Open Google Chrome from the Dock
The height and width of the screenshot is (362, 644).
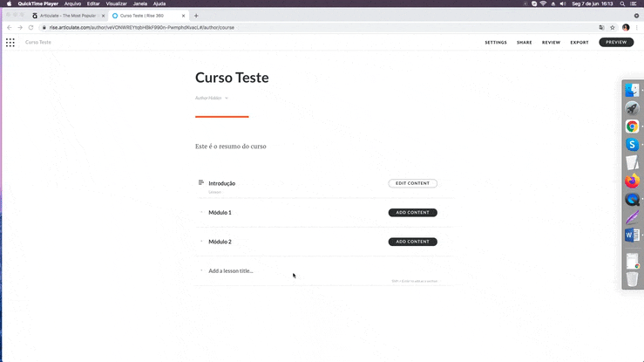tap(632, 126)
